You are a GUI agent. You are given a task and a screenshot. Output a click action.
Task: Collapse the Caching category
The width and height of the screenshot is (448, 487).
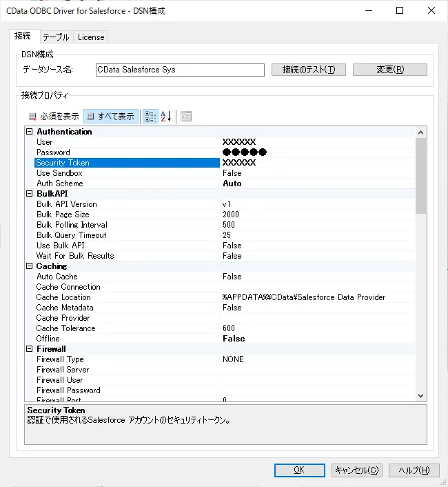[x=30, y=266]
